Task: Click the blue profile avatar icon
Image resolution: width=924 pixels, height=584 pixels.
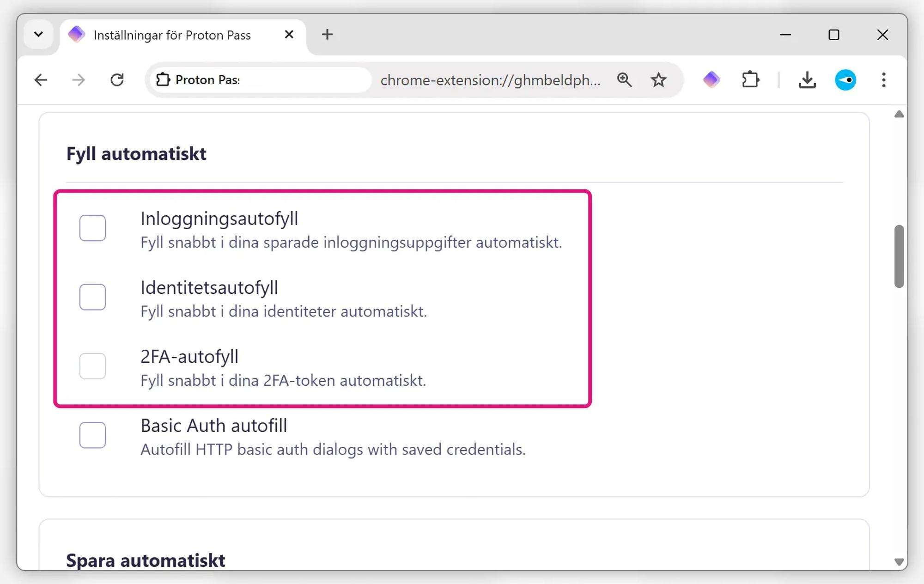Action: click(845, 80)
